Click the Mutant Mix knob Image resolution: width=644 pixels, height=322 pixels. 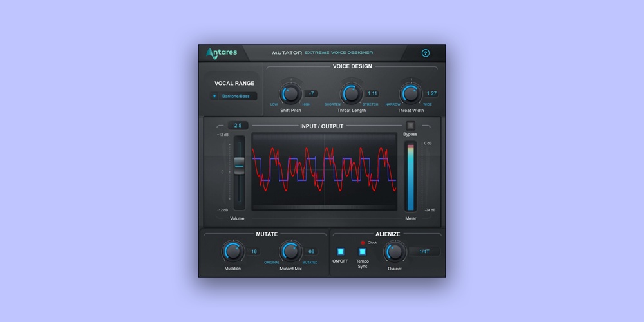(290, 252)
